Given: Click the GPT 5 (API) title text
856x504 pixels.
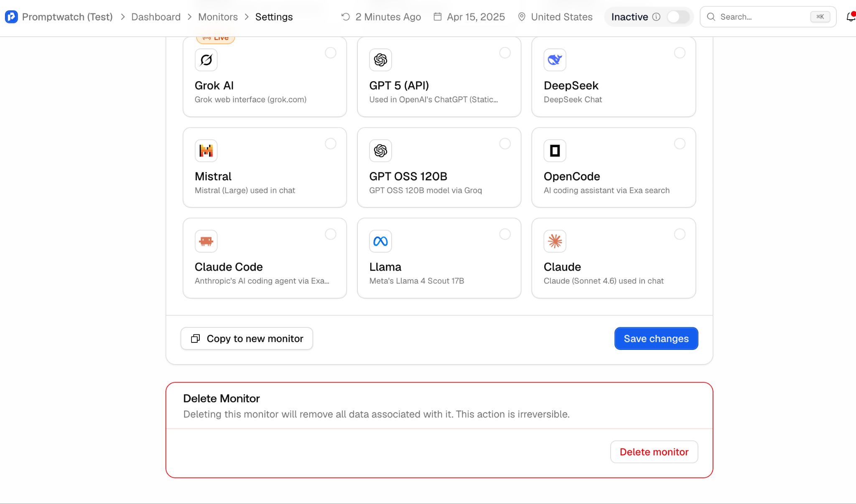Looking at the screenshot, I should click(x=399, y=86).
